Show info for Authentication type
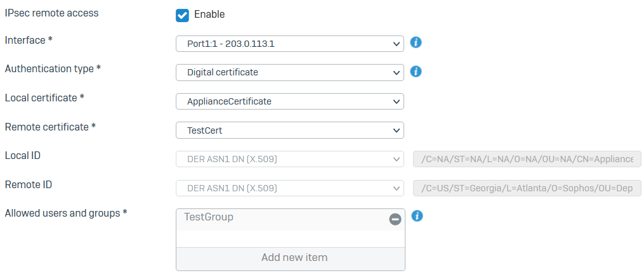The width and height of the screenshot is (644, 273). [x=416, y=72]
